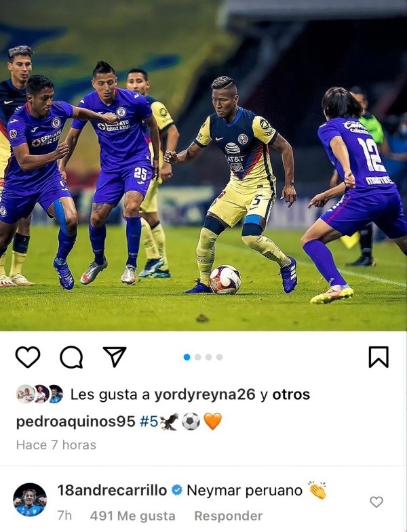
Task: Select the first blue carousel dot
Action: click(x=187, y=357)
